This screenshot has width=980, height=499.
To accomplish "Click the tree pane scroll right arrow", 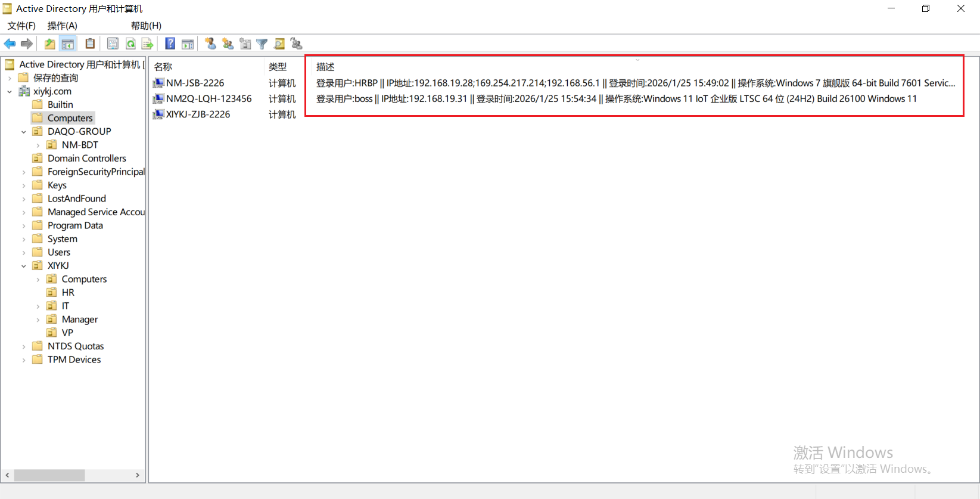I will [138, 475].
